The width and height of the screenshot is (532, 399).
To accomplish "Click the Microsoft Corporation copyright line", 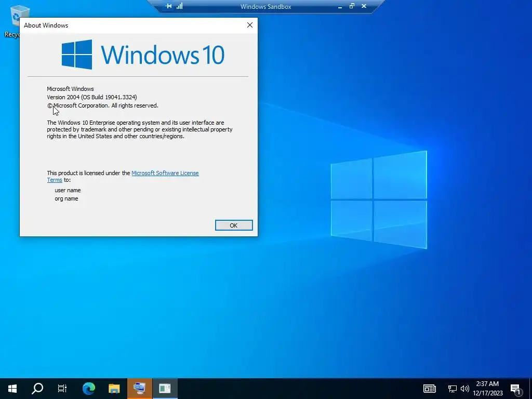I will pyautogui.click(x=103, y=105).
